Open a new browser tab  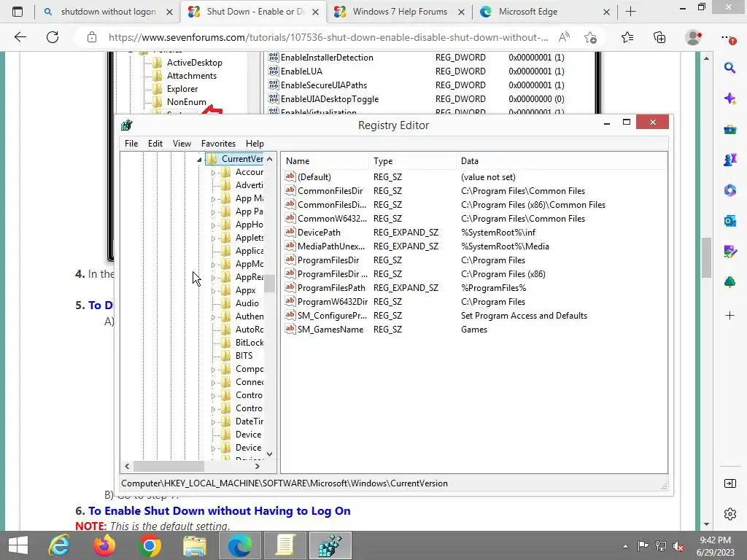pyautogui.click(x=631, y=12)
